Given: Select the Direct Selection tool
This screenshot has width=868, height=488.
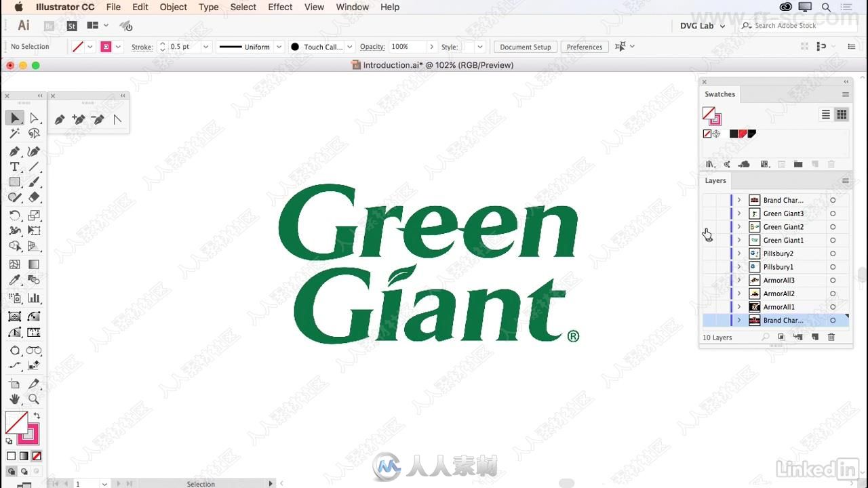Looking at the screenshot, I should (34, 118).
